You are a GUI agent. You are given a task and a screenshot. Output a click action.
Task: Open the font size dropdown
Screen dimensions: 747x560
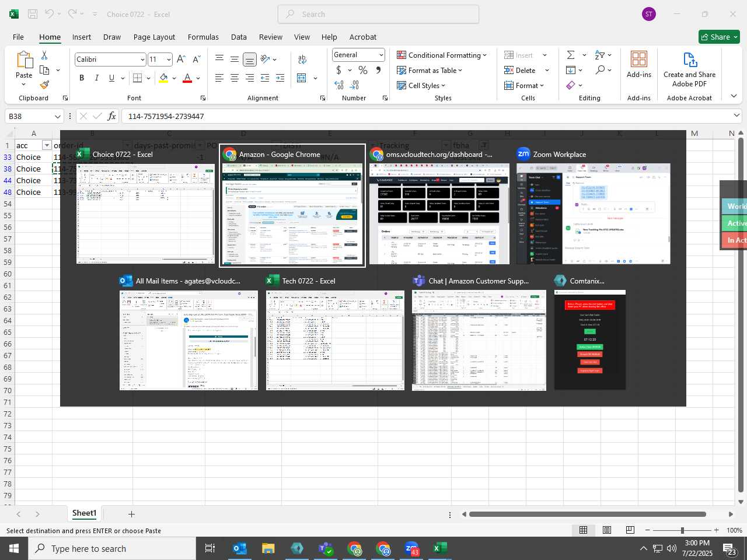169,60
